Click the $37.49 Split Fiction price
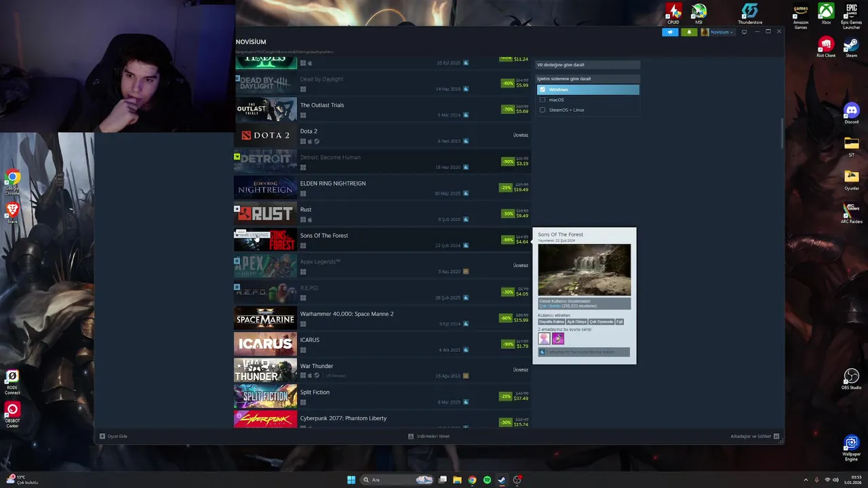 click(521, 399)
